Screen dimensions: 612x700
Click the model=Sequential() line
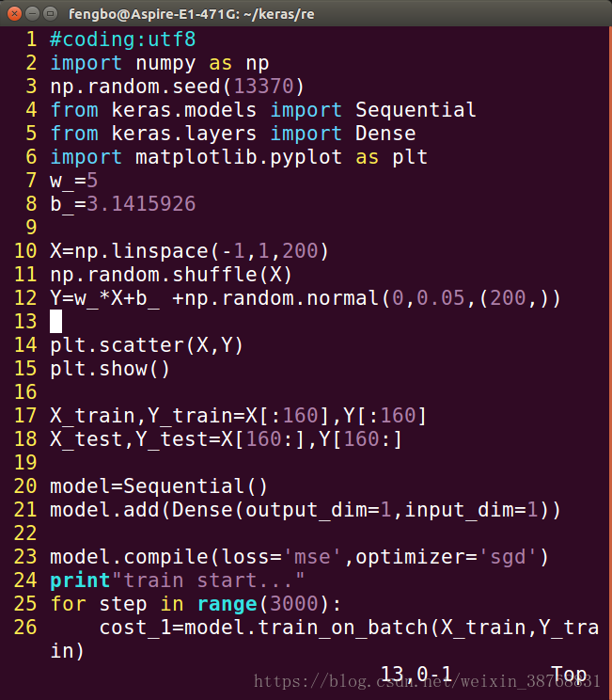pyautogui.click(x=158, y=486)
